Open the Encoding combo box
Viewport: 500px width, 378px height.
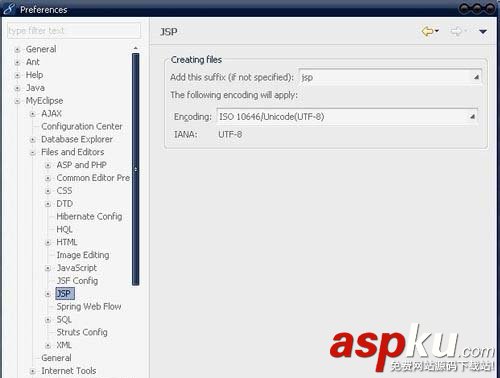[347, 116]
